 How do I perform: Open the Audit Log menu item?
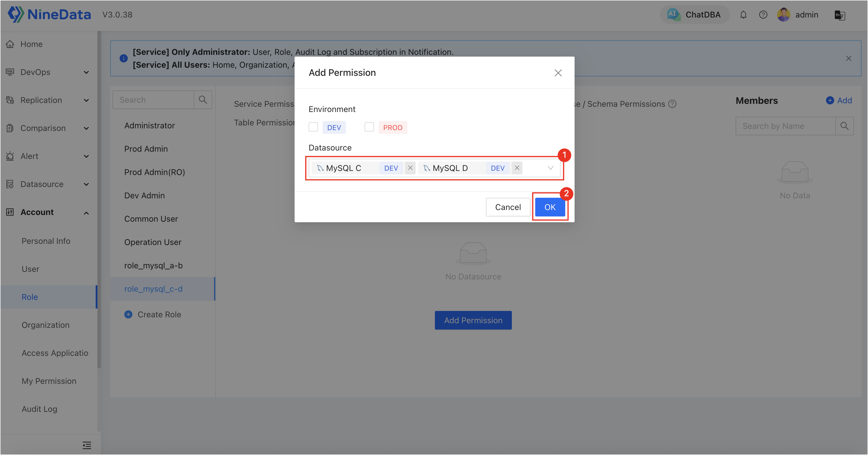39,409
